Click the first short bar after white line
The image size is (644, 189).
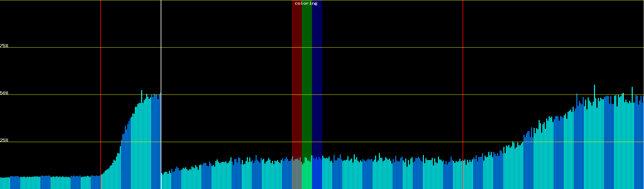tap(162, 181)
